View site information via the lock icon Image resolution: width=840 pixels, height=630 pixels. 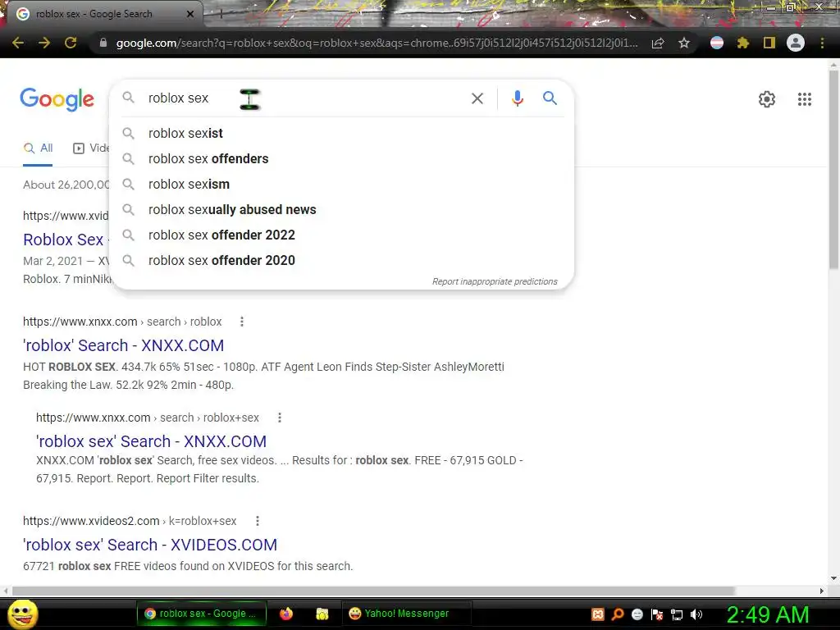(x=103, y=43)
